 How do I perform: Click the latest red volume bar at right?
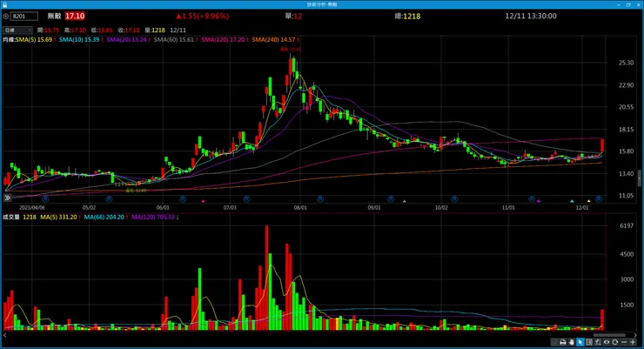tap(602, 319)
